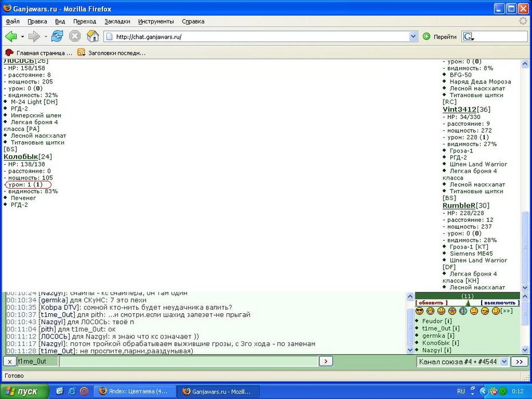The image size is (532, 399).
Task: Switch to Яndex: Цветаева taskbar window
Action: [134, 392]
